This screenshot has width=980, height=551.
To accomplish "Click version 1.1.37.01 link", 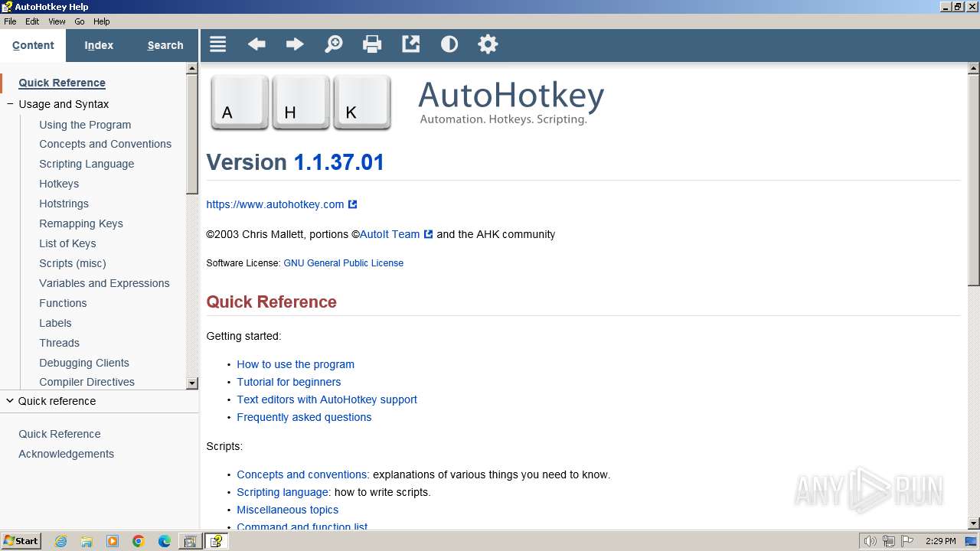I will (x=339, y=162).
